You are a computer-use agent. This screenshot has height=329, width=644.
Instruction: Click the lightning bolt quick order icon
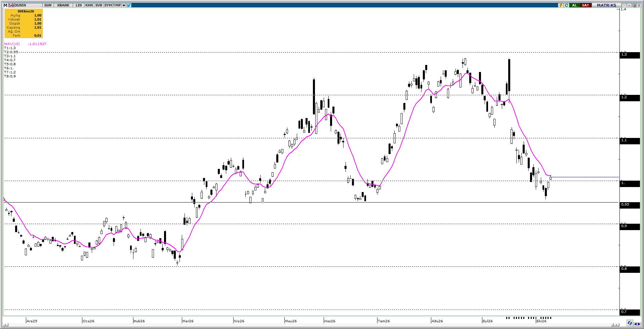tap(561, 5)
